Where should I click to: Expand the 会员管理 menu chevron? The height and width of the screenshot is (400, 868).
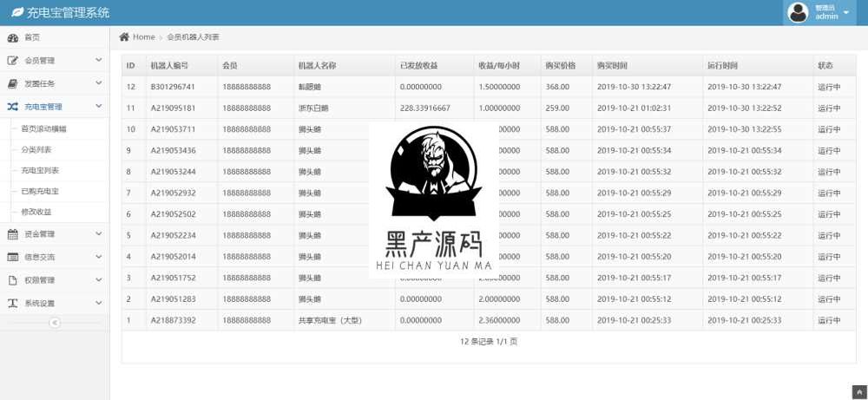coord(99,60)
